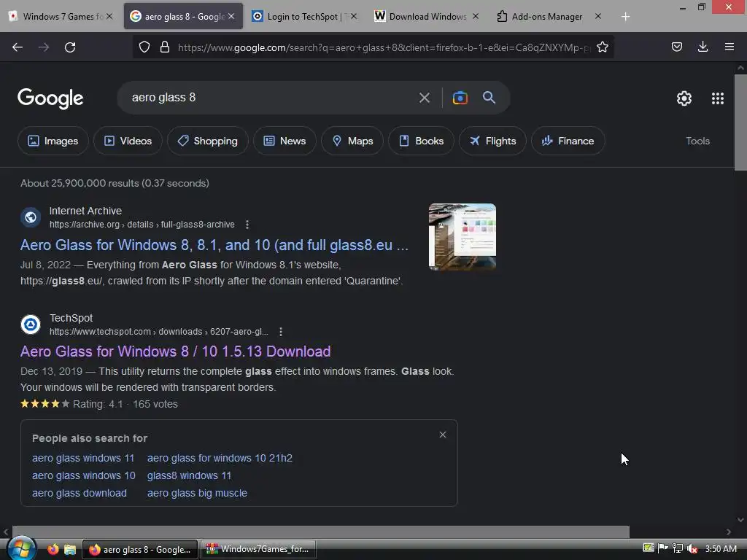Click the muted volume tray icon

692,548
